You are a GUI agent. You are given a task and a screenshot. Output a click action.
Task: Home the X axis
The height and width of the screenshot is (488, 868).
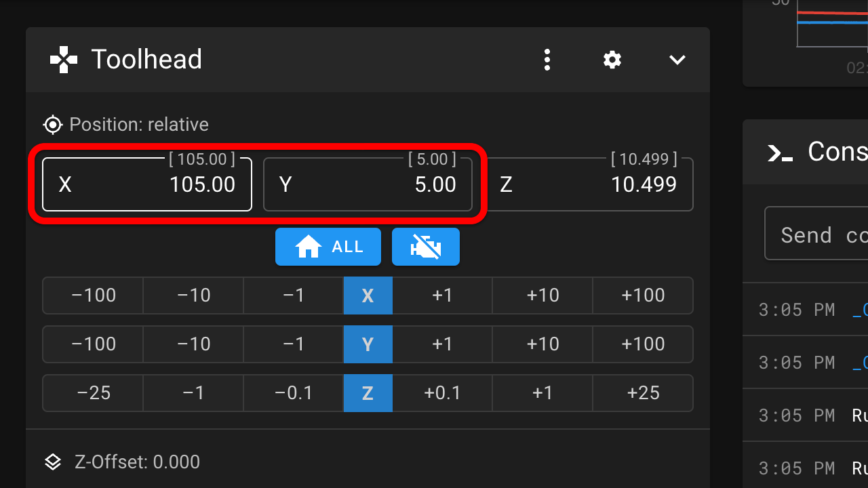pyautogui.click(x=368, y=296)
